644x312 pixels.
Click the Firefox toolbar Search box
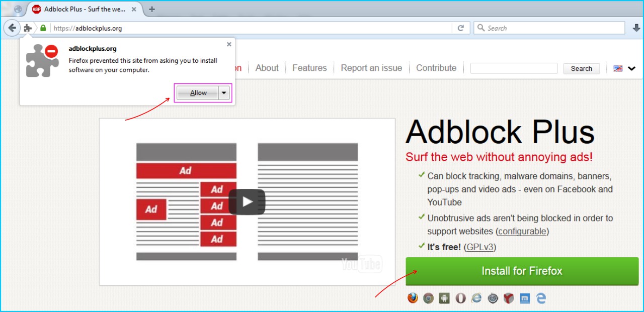coord(549,28)
